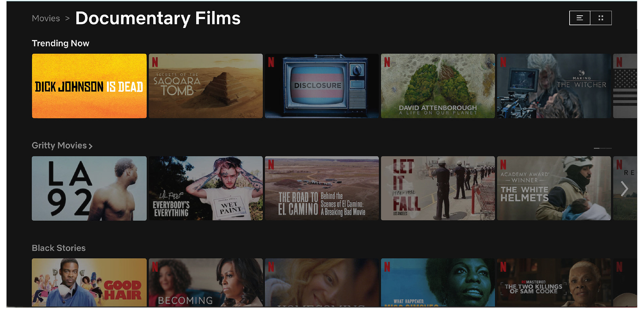Viewport: 644px width, 322px height.
Task: Select the Becoming documentary
Action: [206, 282]
